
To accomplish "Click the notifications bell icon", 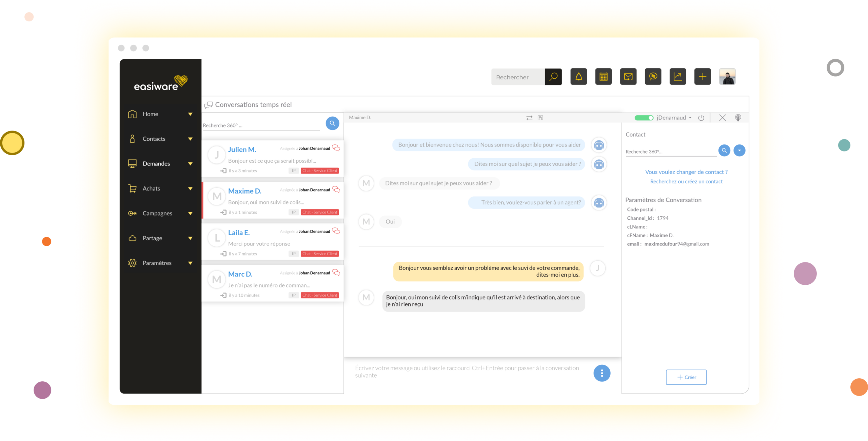I will coord(578,77).
